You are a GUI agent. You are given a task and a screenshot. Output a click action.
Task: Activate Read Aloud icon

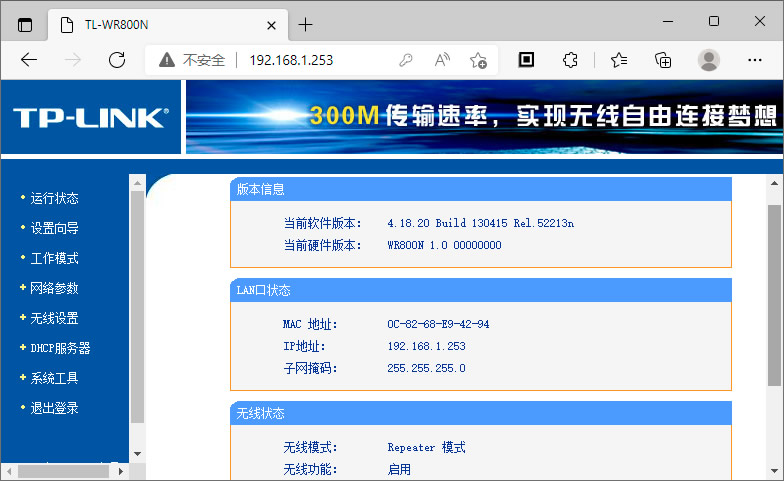[442, 60]
